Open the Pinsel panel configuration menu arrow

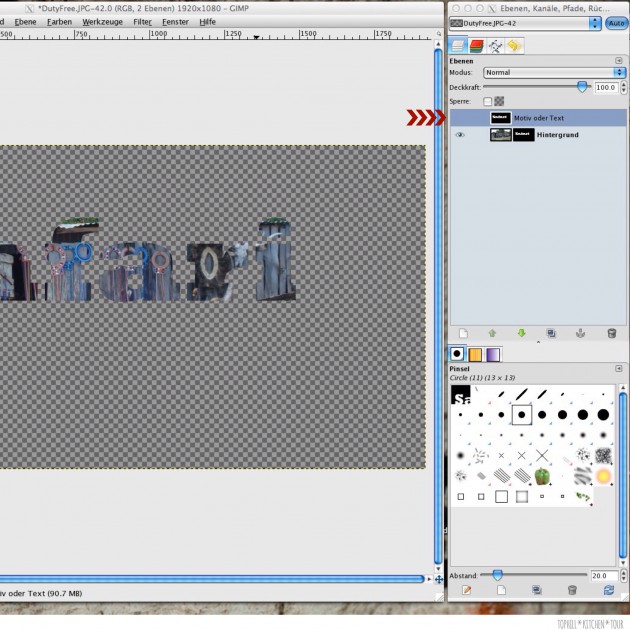[619, 368]
